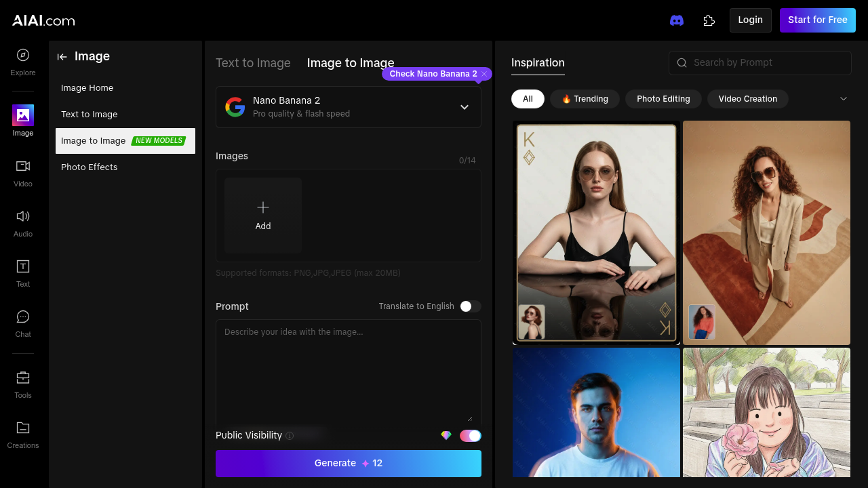868x488 pixels.
Task: Click the Start for Free button
Action: point(818,20)
